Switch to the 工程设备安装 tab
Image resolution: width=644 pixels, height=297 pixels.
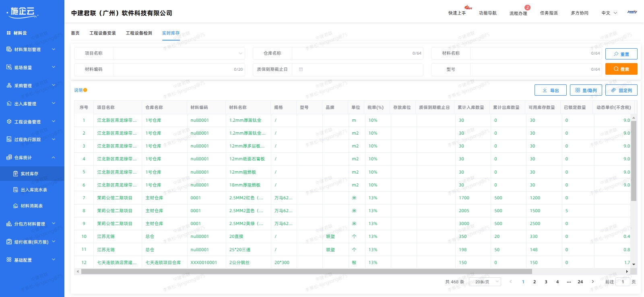click(103, 33)
